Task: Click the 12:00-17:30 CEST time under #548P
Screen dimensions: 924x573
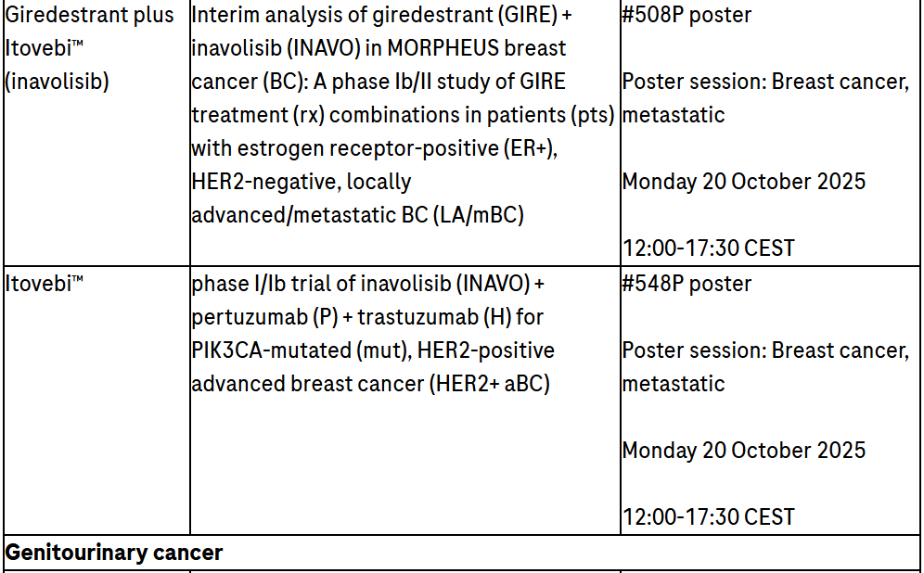Action: (709, 516)
